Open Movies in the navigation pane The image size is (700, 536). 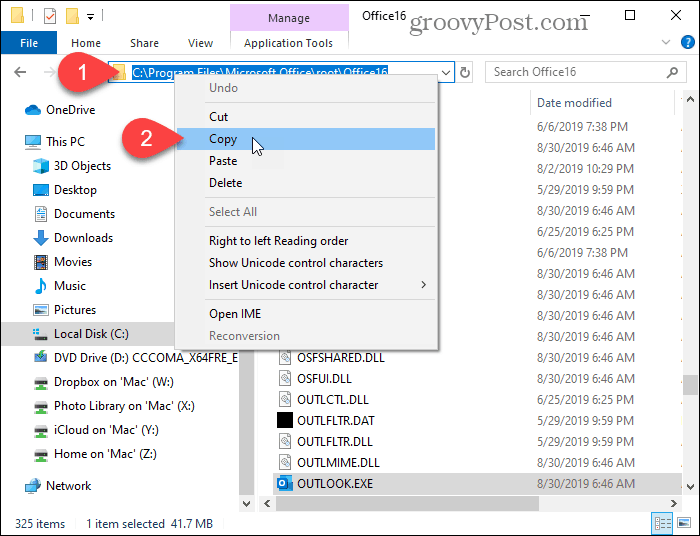pos(73,262)
